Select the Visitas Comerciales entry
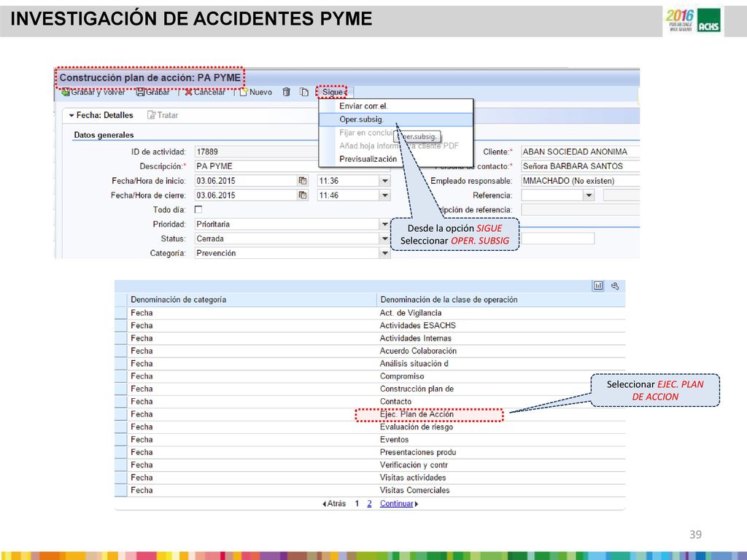The height and width of the screenshot is (560, 747). tap(414, 491)
